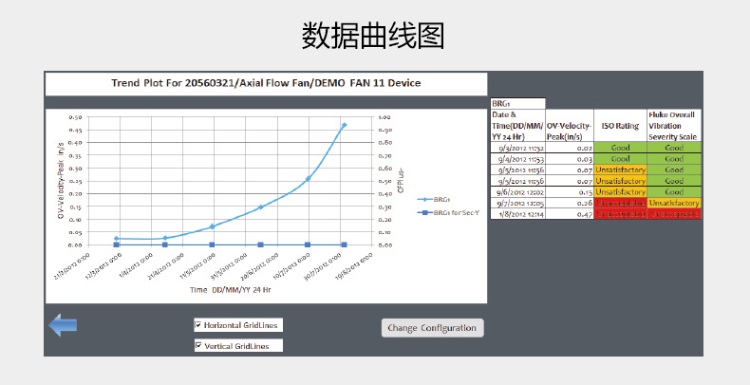Open the Change Configuration button

pyautogui.click(x=432, y=328)
